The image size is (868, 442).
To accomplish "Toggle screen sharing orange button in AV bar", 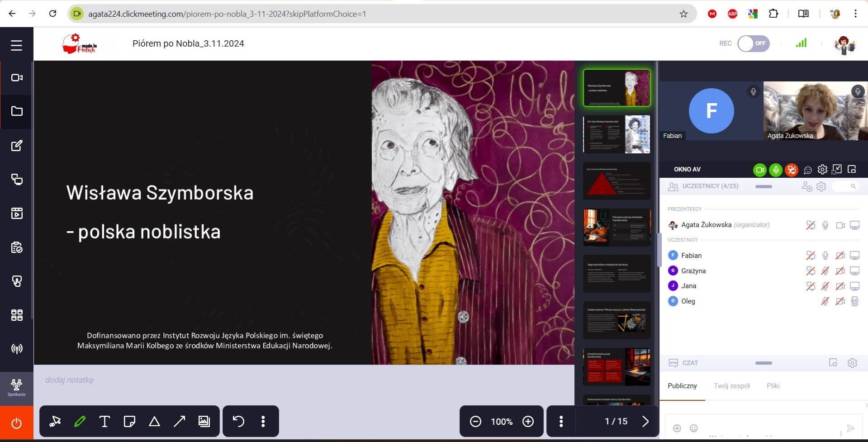I will [x=792, y=170].
